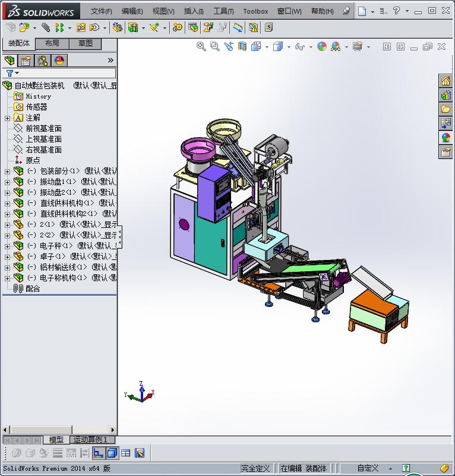The width and height of the screenshot is (455, 476).
Task: Open the Display Style dropdown arrow
Action: coord(289,47)
